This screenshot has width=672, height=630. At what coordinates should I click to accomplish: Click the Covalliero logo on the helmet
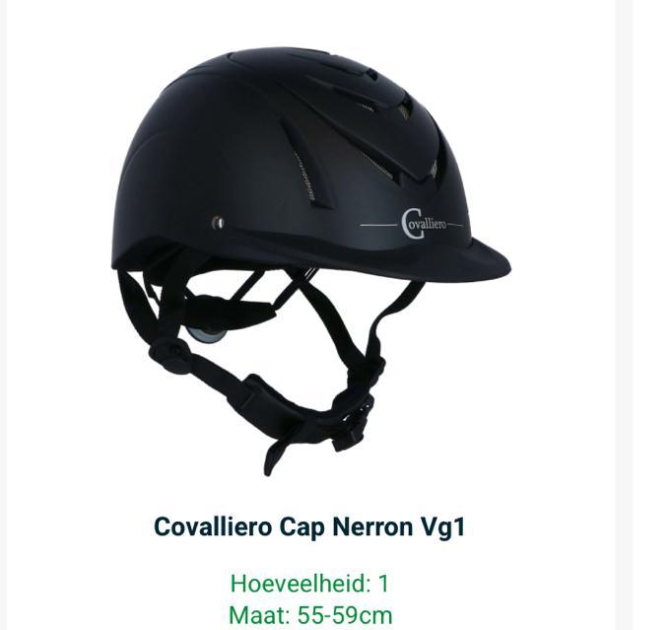point(425,224)
